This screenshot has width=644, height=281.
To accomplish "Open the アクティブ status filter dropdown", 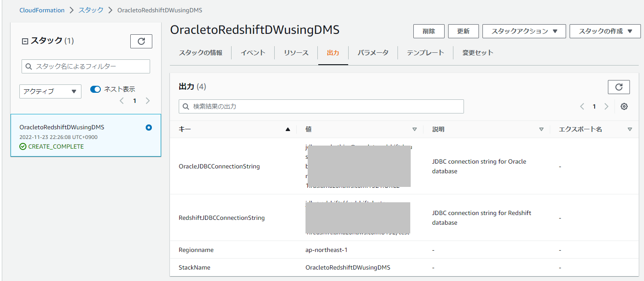I will click(50, 91).
